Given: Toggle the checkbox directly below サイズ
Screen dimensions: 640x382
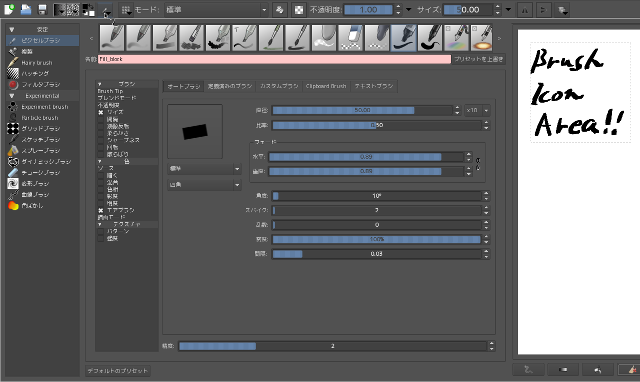Looking at the screenshot, I should pyautogui.click(x=101, y=119).
